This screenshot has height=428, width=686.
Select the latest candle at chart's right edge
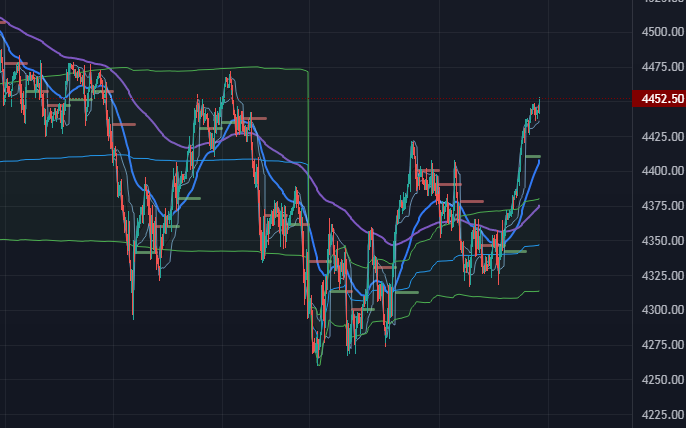[x=539, y=105]
